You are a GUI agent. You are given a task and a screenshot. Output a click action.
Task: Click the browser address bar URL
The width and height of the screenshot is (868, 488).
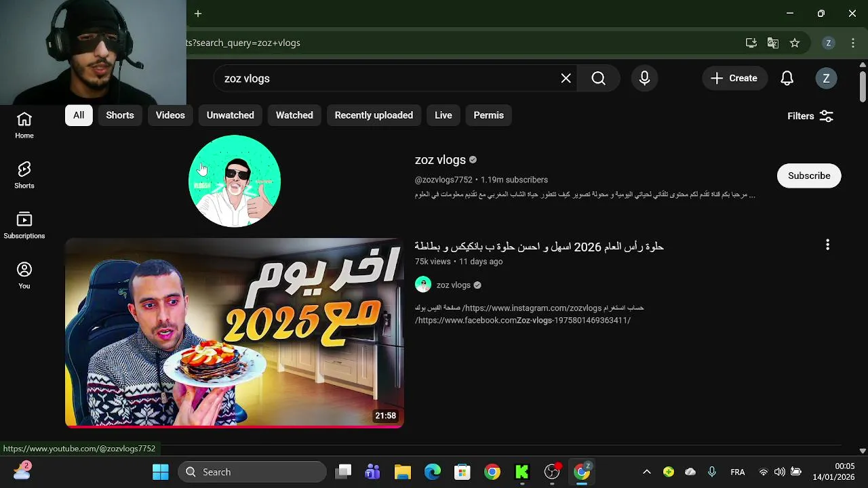[243, 43]
